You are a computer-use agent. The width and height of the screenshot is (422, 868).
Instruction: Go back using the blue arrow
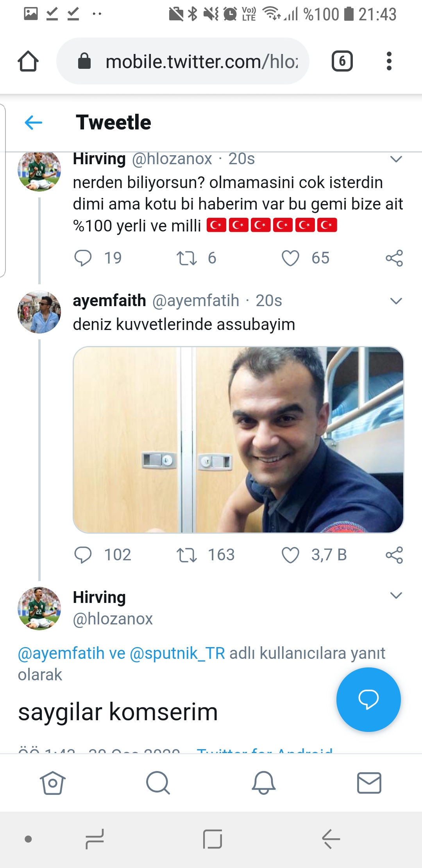pos(34,123)
